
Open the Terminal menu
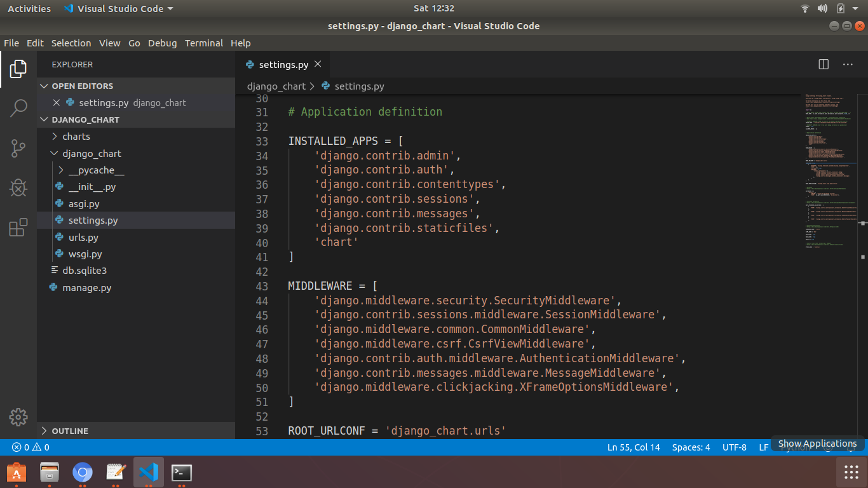point(203,43)
